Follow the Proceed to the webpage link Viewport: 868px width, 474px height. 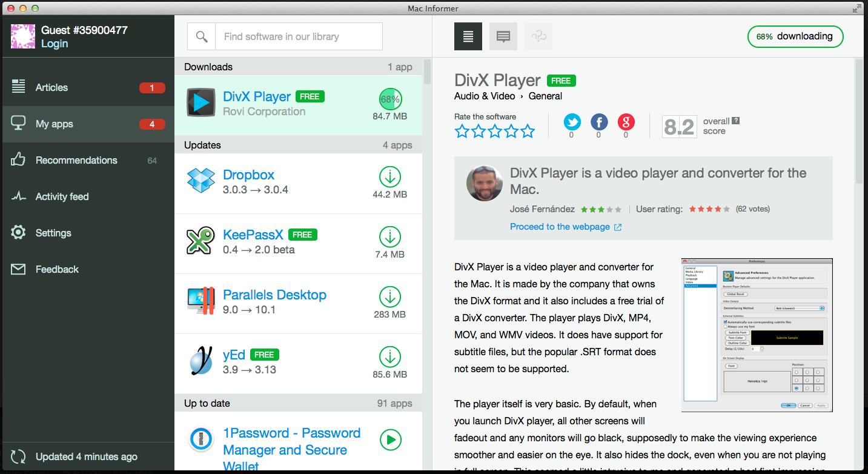(x=560, y=227)
